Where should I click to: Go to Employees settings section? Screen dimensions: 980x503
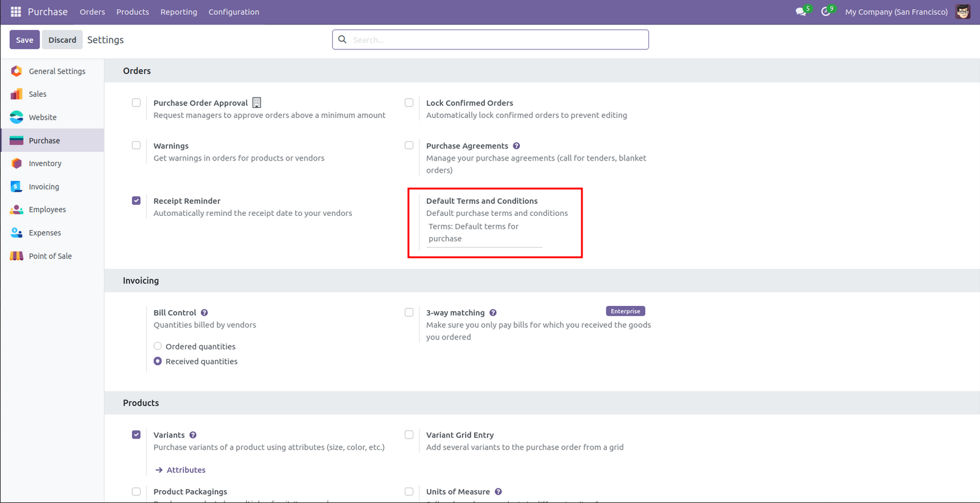click(x=52, y=210)
